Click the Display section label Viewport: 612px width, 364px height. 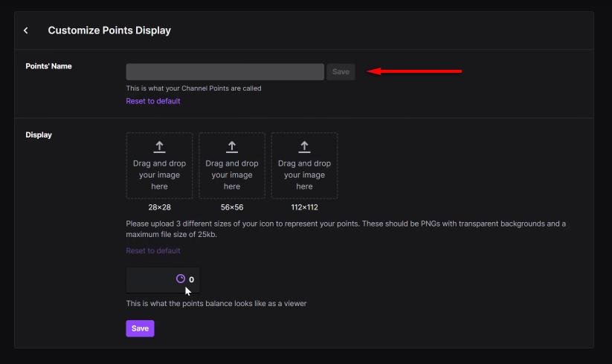coord(39,135)
